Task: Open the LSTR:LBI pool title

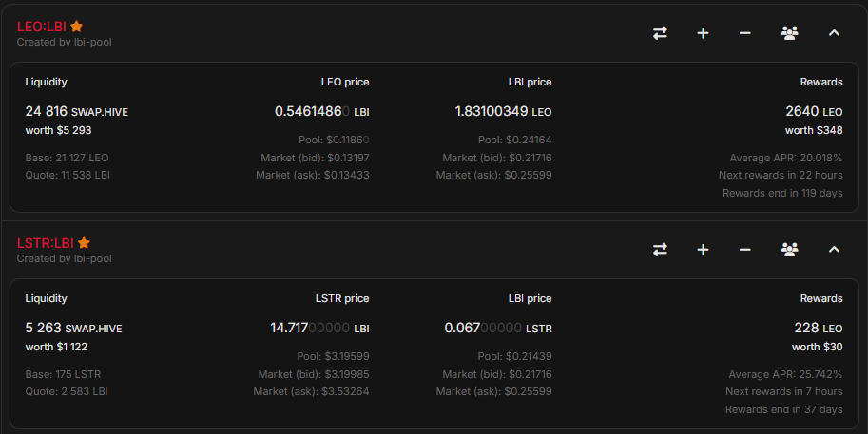Action: [x=45, y=243]
